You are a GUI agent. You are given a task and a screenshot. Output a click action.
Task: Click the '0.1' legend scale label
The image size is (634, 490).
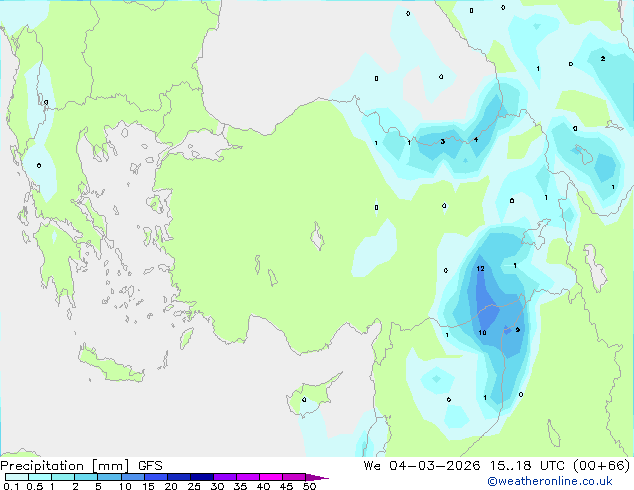coord(11,486)
